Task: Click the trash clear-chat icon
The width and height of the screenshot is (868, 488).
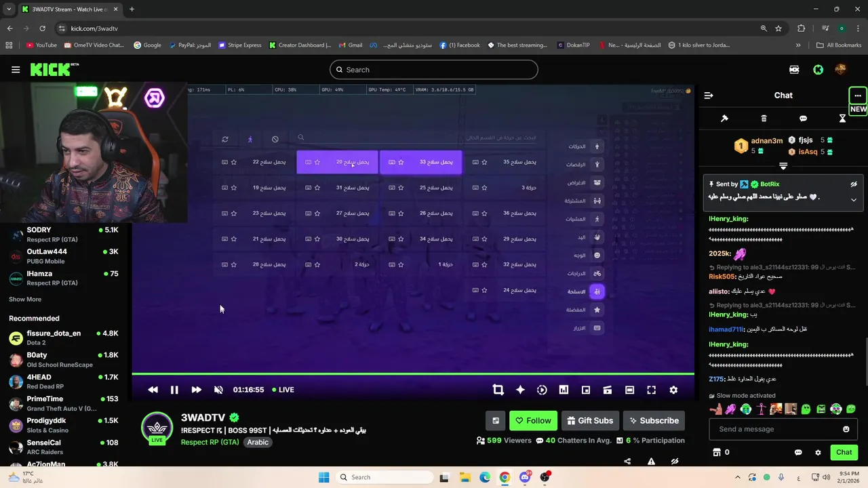Action: [764, 119]
